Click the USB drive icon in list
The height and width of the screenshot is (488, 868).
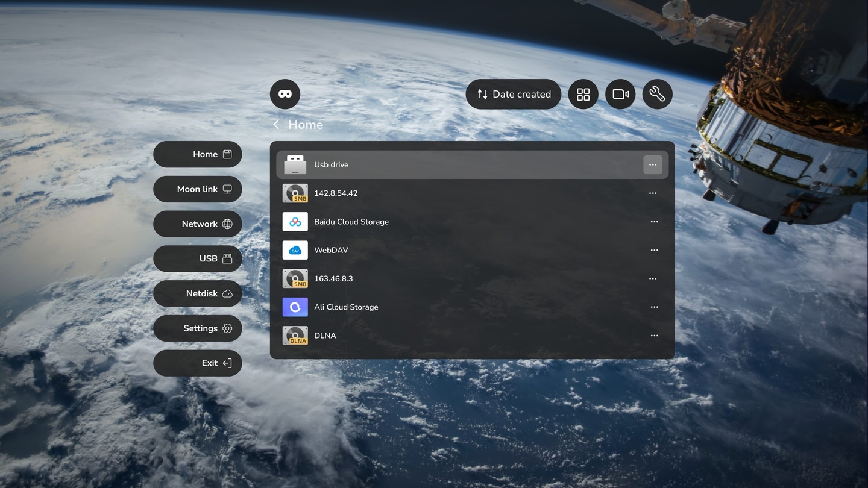(295, 164)
